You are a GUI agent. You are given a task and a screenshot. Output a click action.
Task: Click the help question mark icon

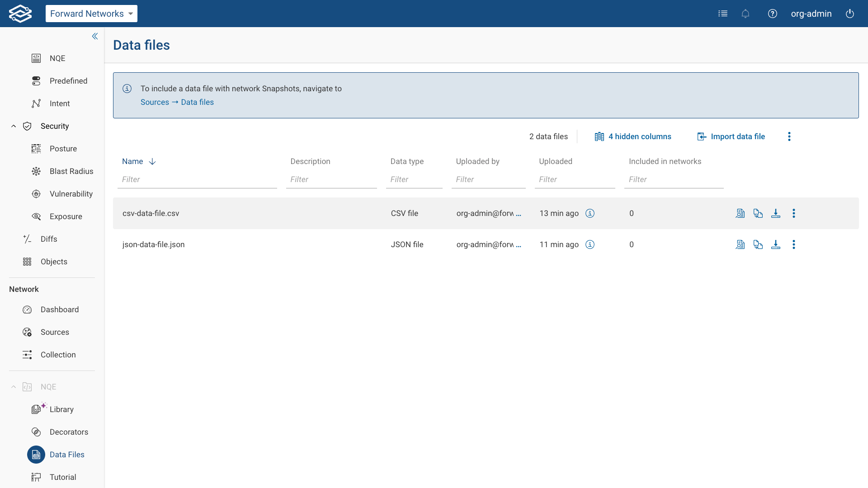point(773,14)
